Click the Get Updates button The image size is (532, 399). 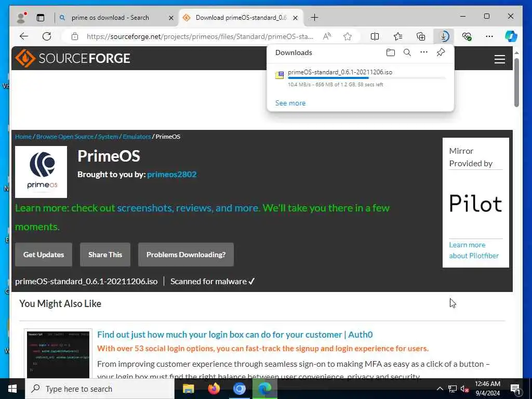point(44,255)
